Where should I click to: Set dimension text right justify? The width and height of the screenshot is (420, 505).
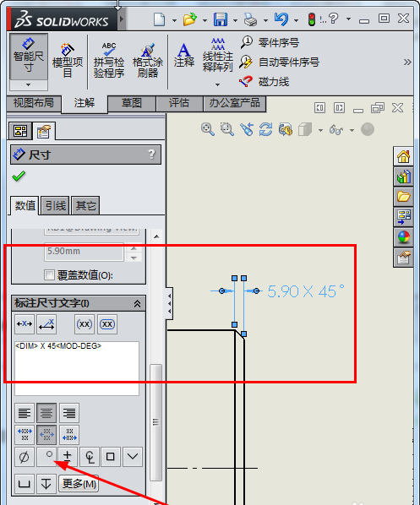point(69,413)
